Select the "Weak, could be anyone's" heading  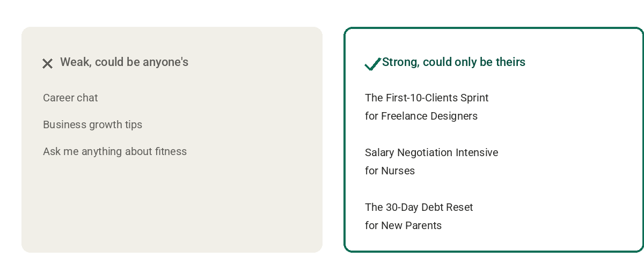124,62
